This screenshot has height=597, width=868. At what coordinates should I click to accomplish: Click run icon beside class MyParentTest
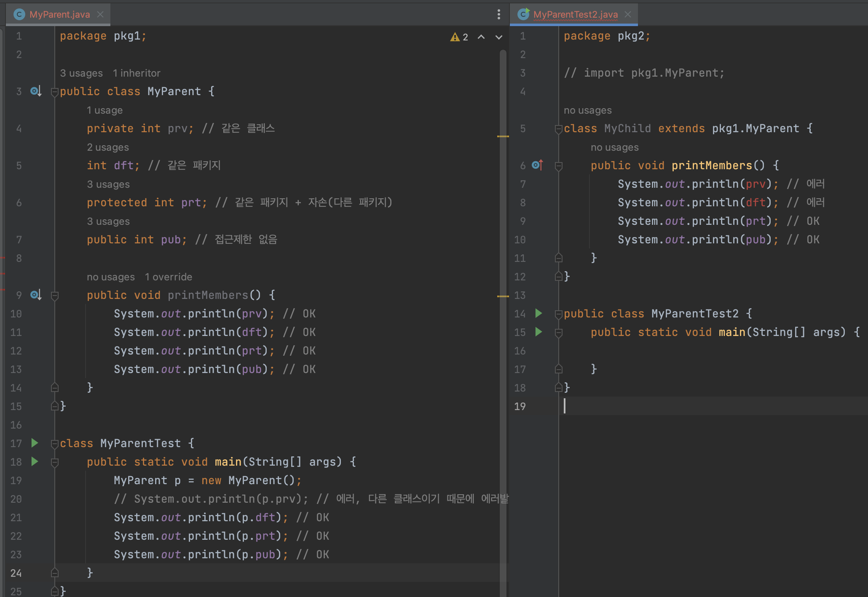[x=35, y=443]
